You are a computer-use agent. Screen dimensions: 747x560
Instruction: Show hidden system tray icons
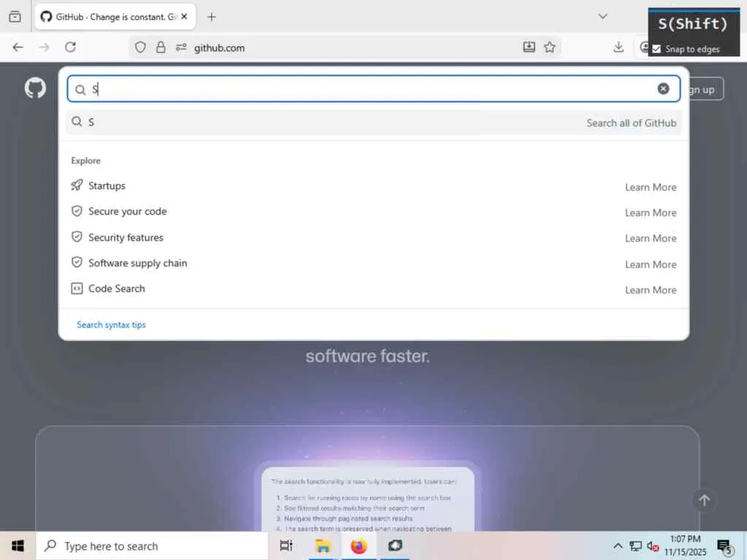617,545
